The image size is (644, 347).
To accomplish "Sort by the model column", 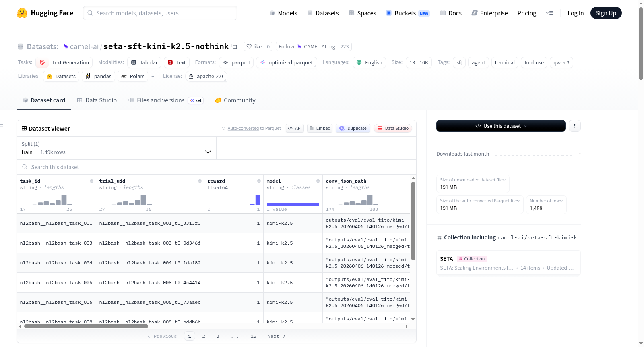I will click(318, 181).
